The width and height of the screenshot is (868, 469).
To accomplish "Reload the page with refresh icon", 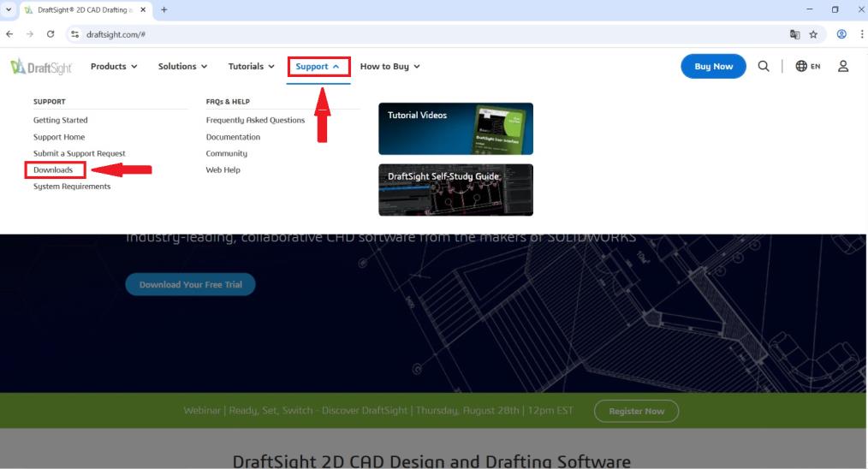I will coord(51,34).
